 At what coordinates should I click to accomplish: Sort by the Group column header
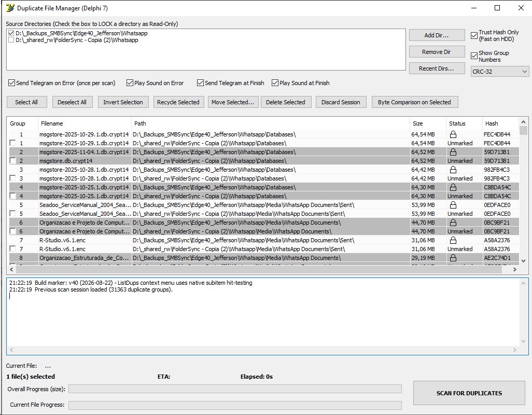(22, 123)
